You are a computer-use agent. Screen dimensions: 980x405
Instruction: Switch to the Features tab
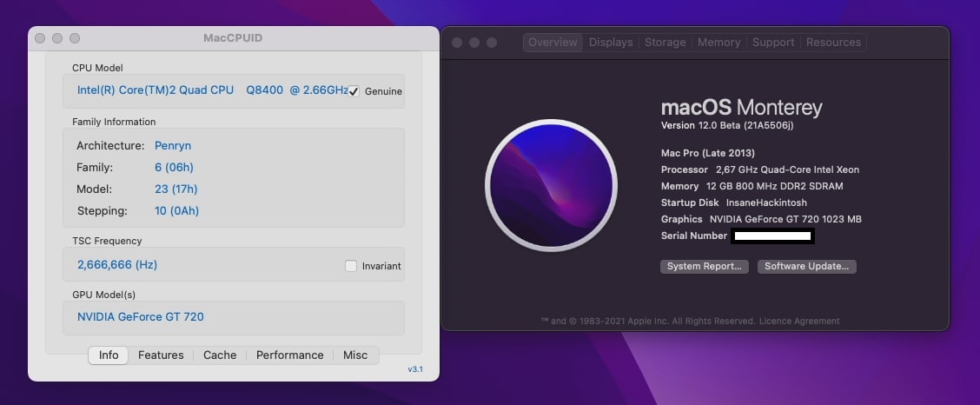pyautogui.click(x=161, y=355)
